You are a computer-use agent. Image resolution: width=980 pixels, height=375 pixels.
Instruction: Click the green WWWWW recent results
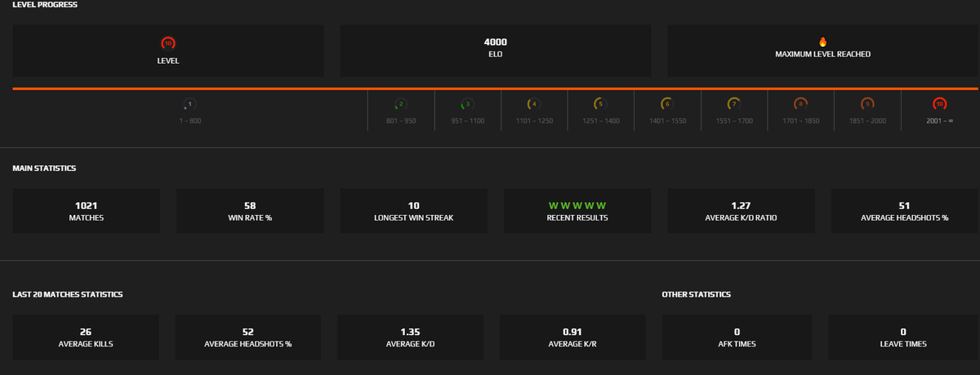(577, 205)
